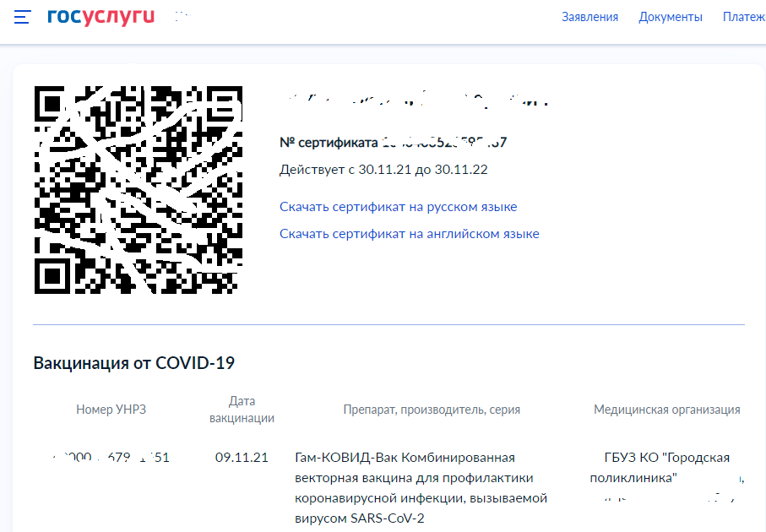Click the Госуслуги logo

coord(101,17)
